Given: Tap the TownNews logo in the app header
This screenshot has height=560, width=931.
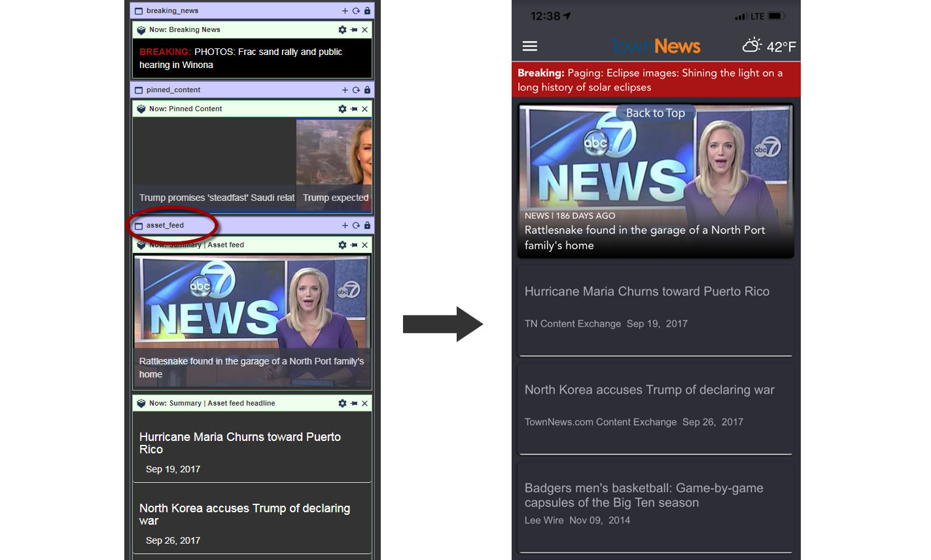Looking at the screenshot, I should [656, 46].
